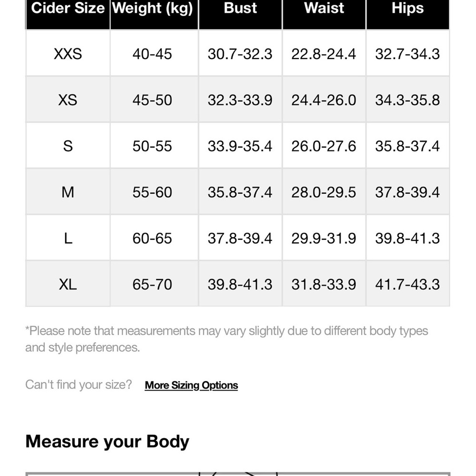Viewport: 476px width, 476px height.
Task: Select the M size row label
Action: tap(68, 192)
